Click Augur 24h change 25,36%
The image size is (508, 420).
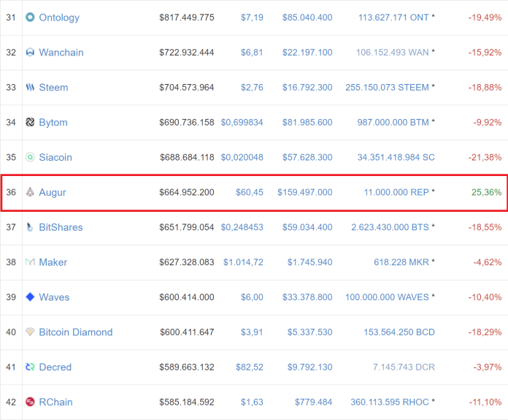click(486, 193)
